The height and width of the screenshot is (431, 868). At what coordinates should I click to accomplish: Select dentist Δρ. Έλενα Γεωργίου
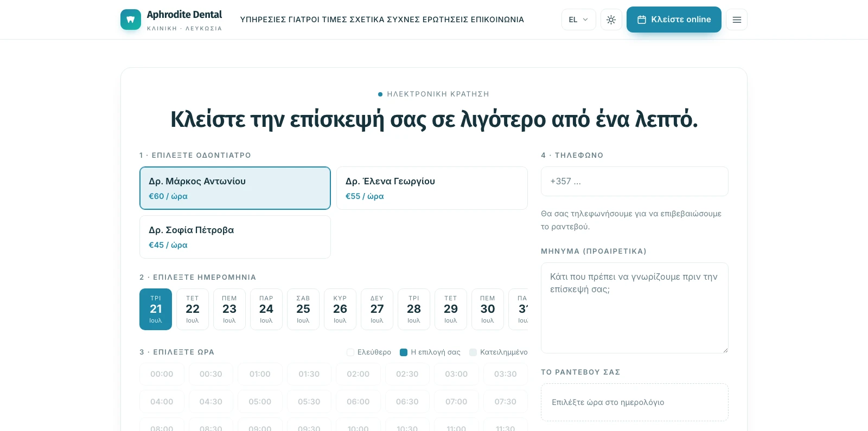432,188
